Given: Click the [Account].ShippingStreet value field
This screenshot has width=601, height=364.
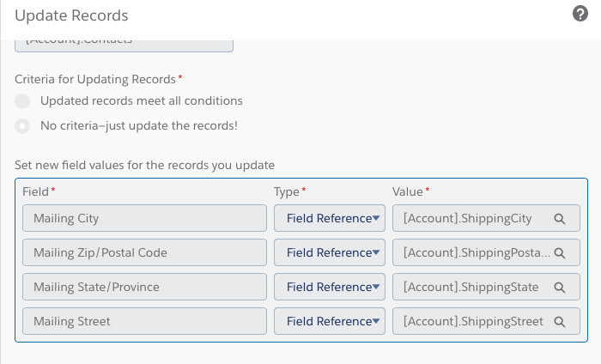Looking at the screenshot, I should point(472,322).
